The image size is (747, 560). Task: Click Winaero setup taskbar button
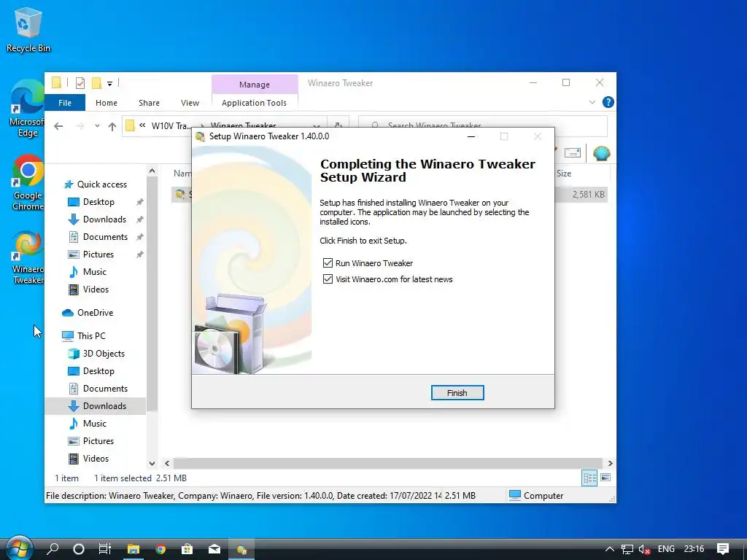point(241,549)
